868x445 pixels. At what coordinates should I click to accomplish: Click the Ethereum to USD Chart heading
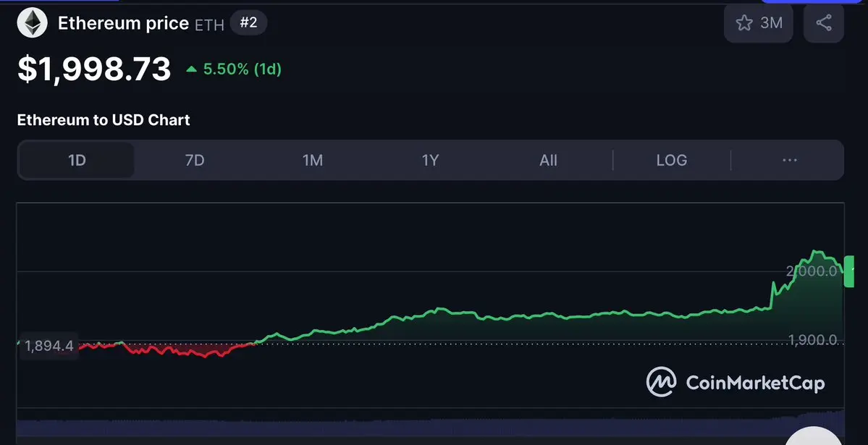pos(104,120)
